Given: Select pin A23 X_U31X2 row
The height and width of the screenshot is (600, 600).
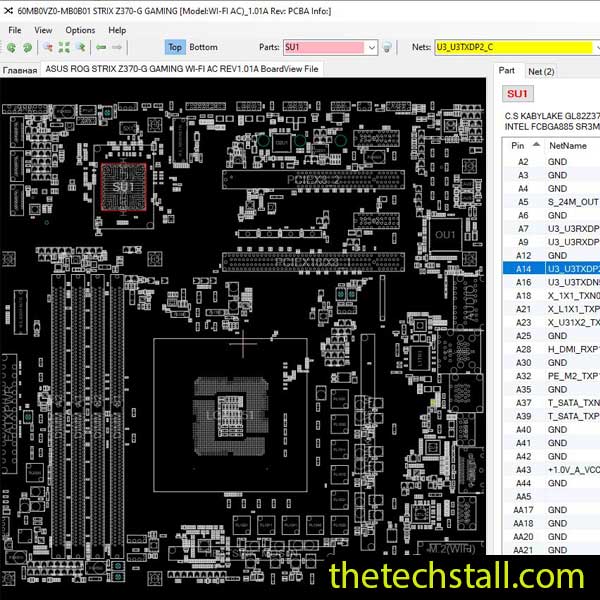Looking at the screenshot, I should coord(551,323).
